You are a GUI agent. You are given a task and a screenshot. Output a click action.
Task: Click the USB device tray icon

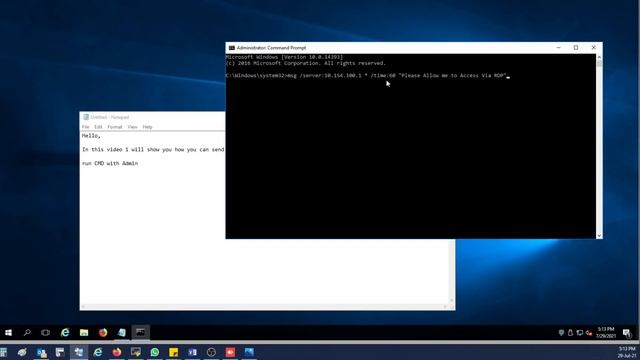tap(570, 333)
